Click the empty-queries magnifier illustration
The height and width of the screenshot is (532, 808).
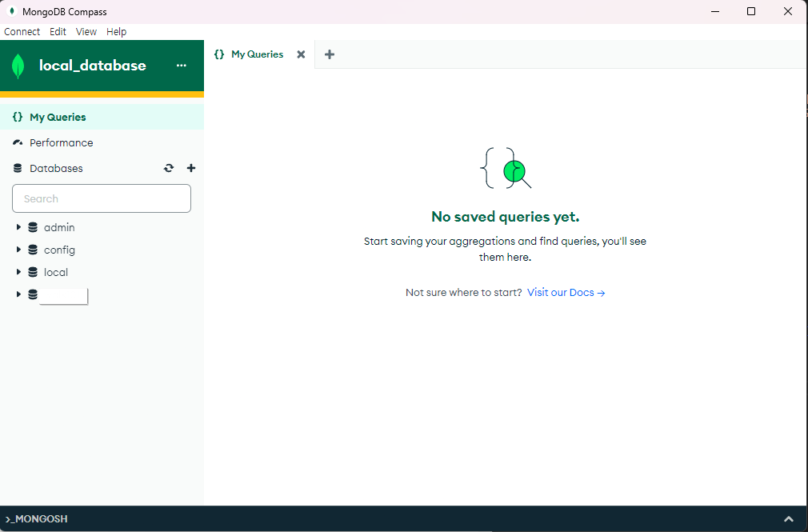pyautogui.click(x=506, y=168)
